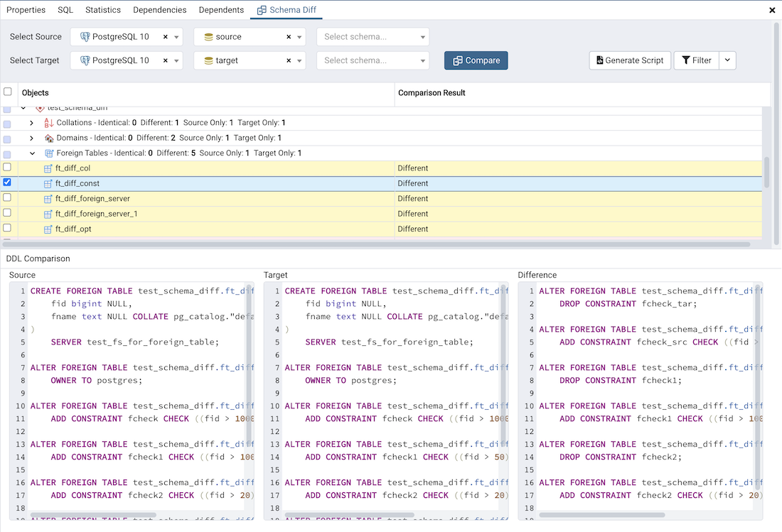This screenshot has width=782, height=532.
Task: Collapse the Foreign Tables tree node
Action: tap(32, 153)
